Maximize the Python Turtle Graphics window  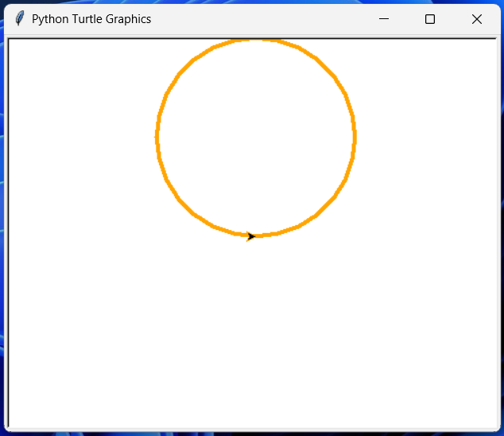point(430,19)
